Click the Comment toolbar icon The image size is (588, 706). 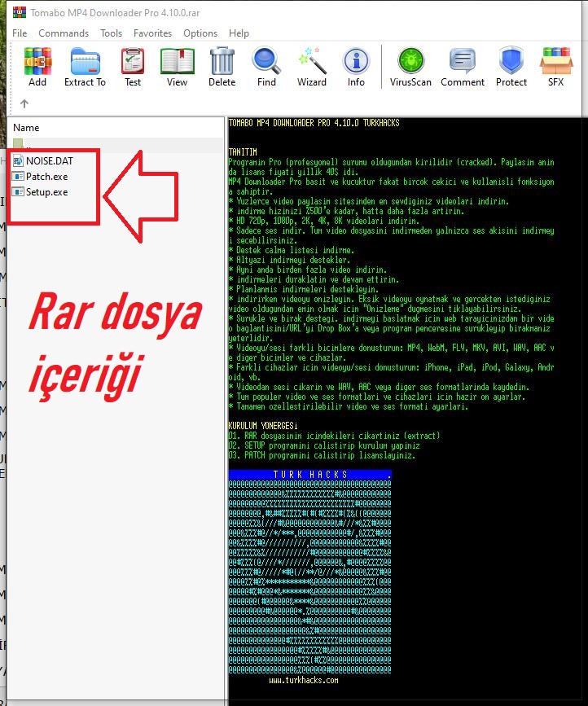coord(463,61)
